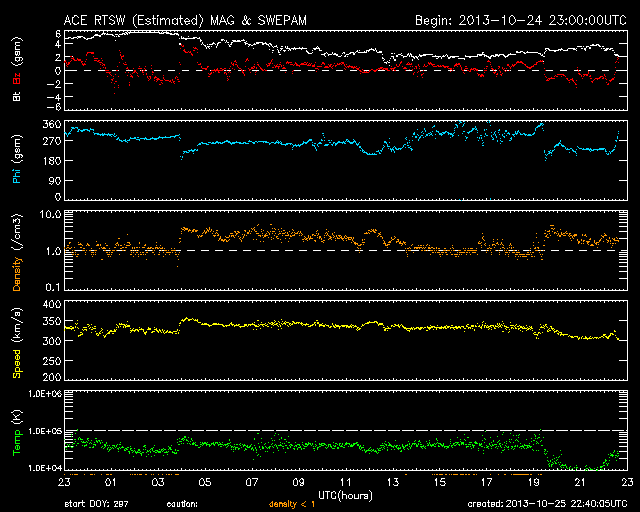Click the '0.1' value on Density axis

pos(53,287)
